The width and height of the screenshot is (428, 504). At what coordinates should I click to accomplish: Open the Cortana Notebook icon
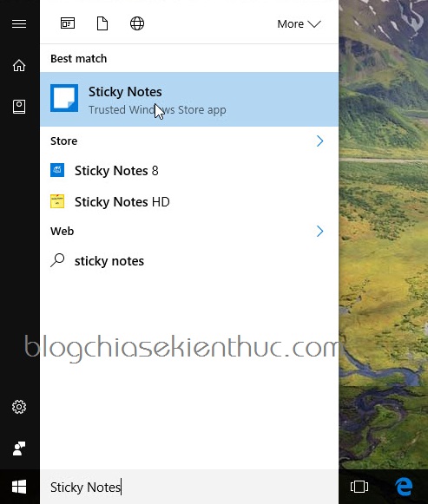(x=19, y=107)
